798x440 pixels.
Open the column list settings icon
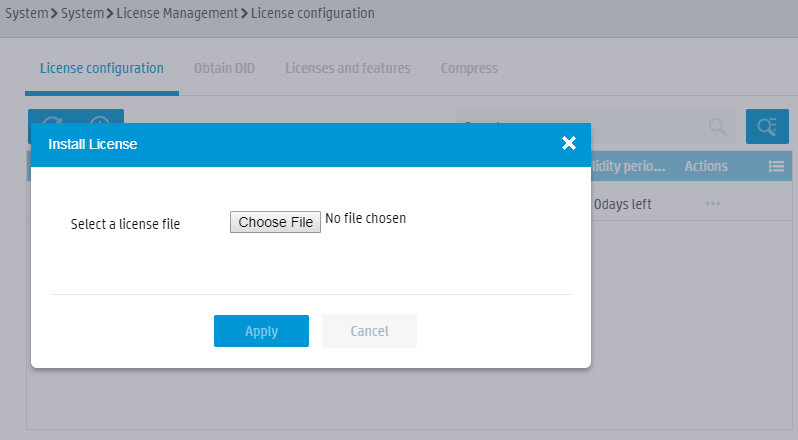(x=776, y=166)
